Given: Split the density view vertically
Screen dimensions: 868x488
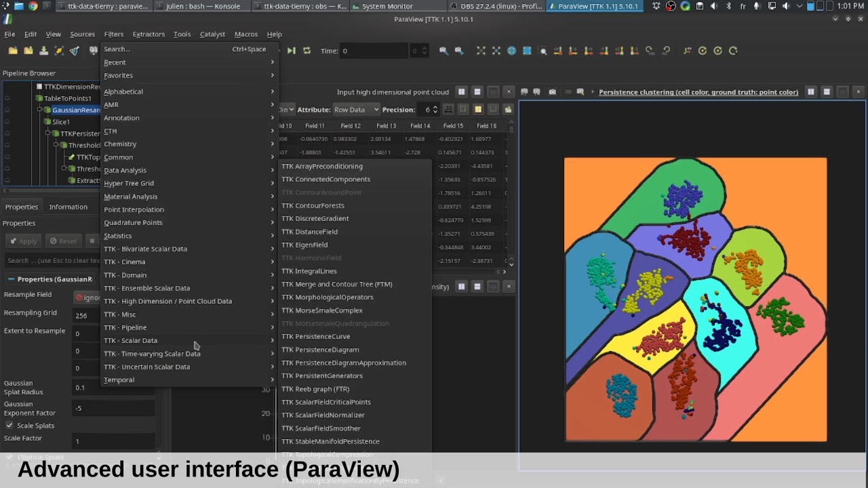Looking at the screenshot, I should coord(477,287).
